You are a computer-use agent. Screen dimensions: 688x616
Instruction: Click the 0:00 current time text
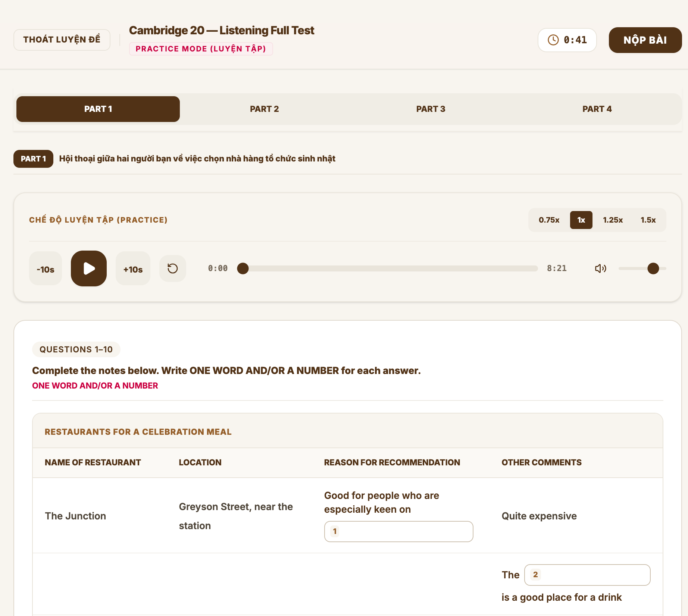click(218, 268)
